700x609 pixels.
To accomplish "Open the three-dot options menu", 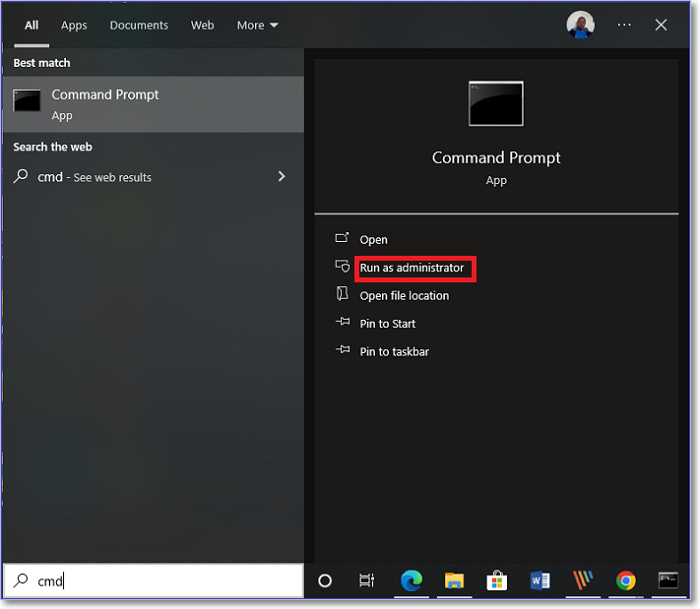I will (x=624, y=25).
